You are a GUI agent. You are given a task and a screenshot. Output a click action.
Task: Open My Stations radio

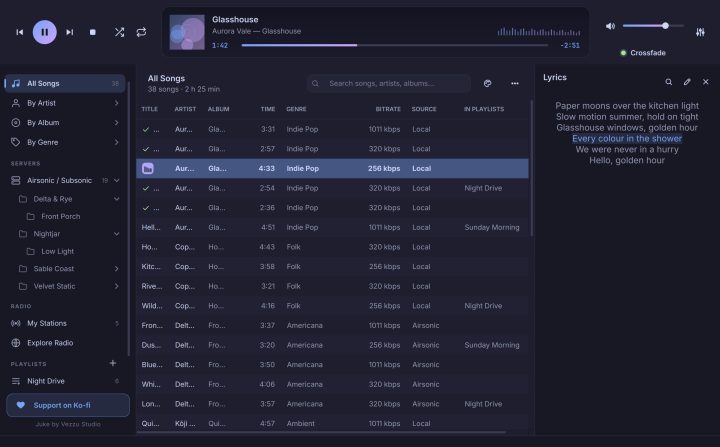[x=65, y=323]
